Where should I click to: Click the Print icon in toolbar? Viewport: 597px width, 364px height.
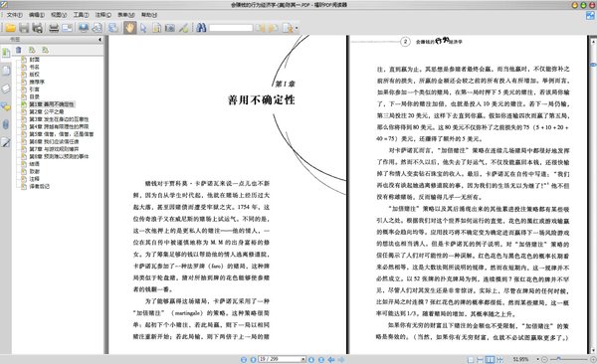[54, 28]
